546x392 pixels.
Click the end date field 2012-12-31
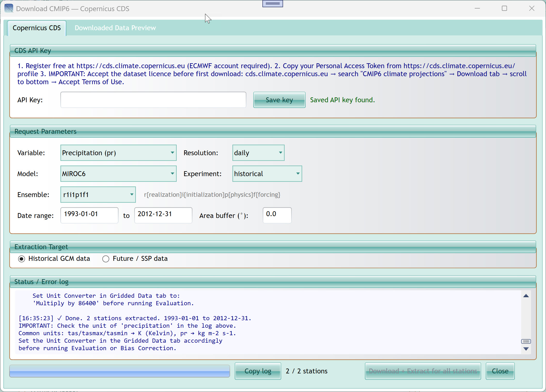pyautogui.click(x=163, y=215)
